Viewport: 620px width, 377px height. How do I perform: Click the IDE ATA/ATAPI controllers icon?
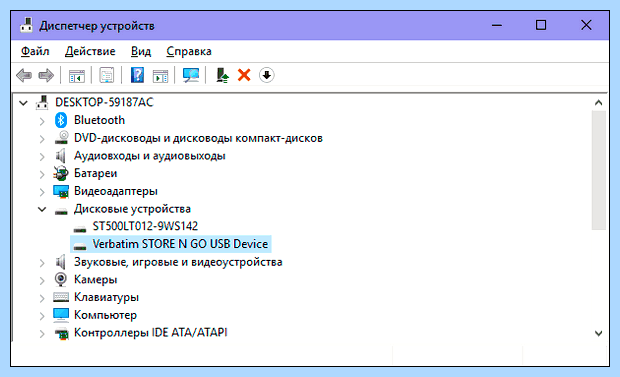coord(61,333)
